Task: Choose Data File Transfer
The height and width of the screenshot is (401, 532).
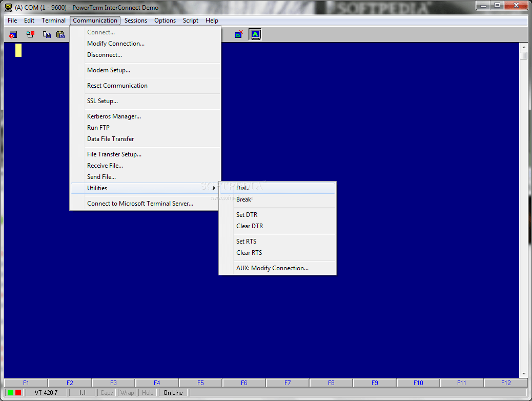Action: click(x=145, y=139)
